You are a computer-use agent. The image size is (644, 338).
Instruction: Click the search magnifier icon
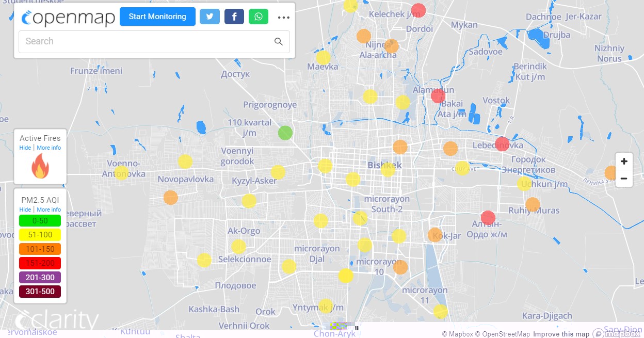(x=279, y=42)
